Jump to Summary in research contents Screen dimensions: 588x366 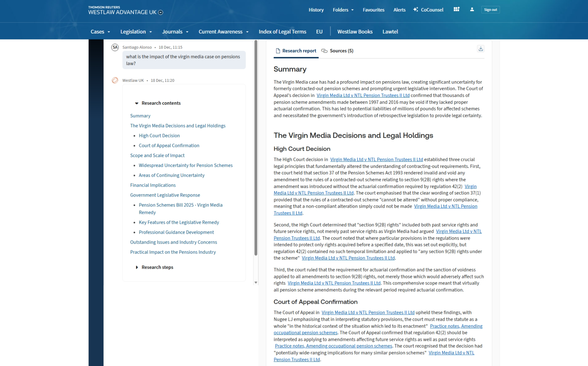140,116
